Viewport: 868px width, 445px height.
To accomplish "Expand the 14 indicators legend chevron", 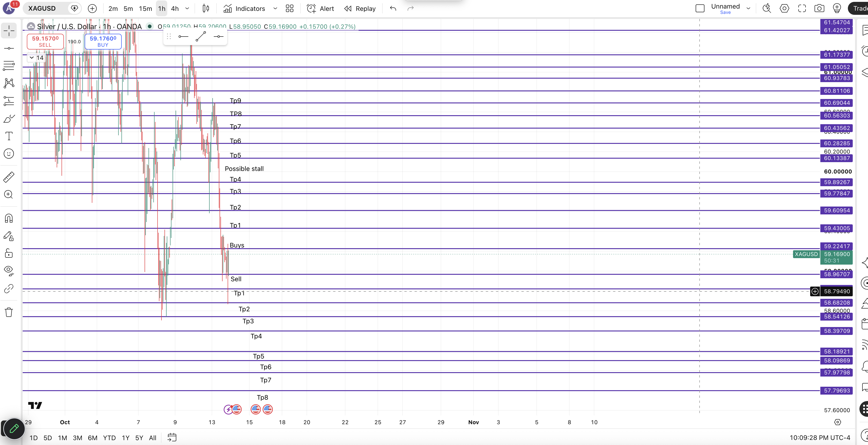I will point(32,58).
